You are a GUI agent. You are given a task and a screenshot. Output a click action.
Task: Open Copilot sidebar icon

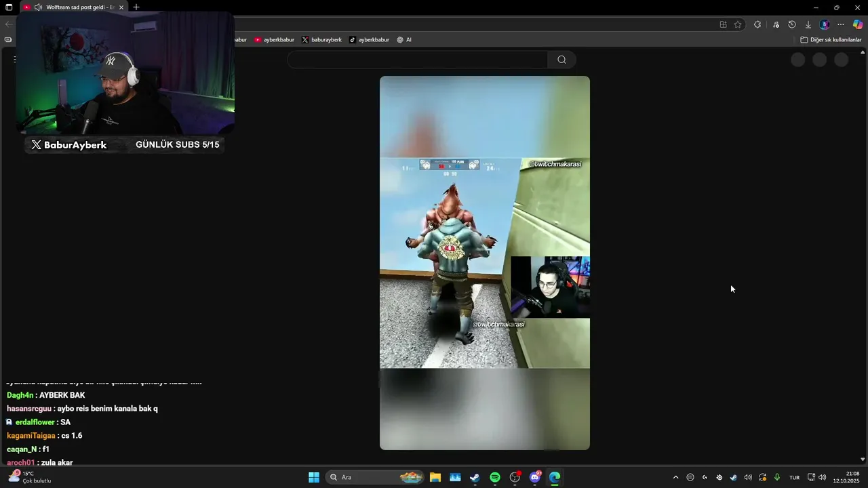click(858, 24)
